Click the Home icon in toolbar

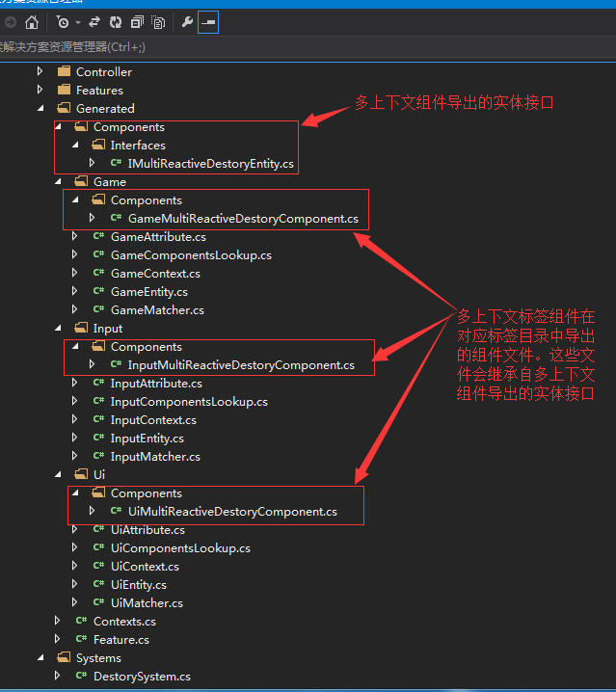(32, 22)
